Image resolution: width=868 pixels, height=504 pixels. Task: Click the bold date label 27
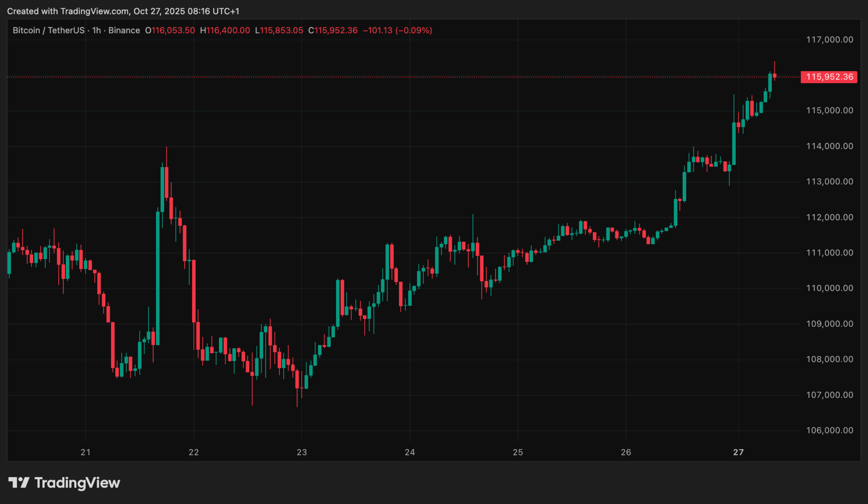(738, 452)
